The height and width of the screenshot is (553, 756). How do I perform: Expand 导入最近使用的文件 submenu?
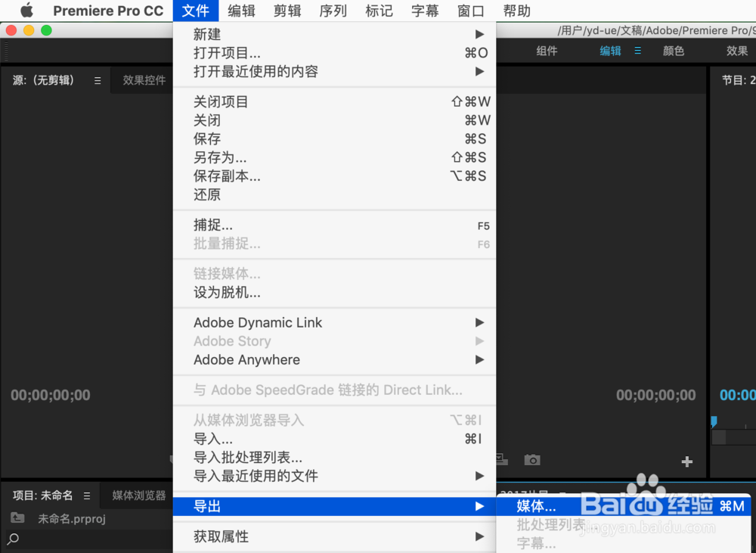click(x=334, y=476)
